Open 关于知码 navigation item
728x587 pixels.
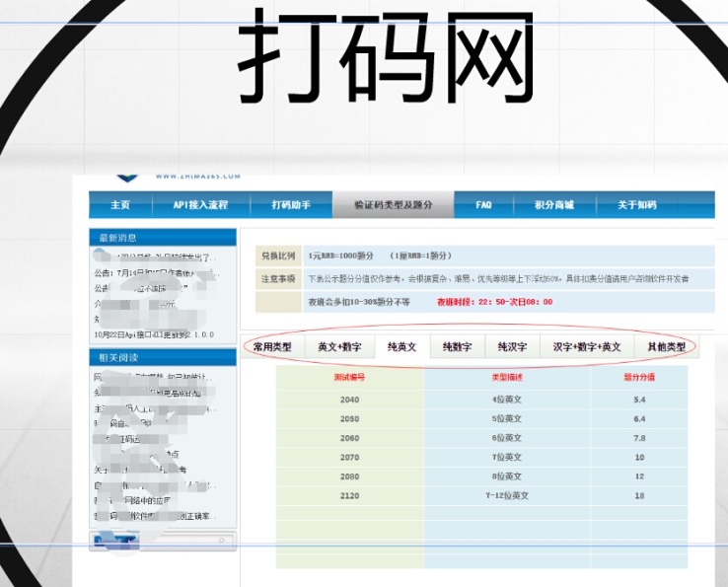tap(637, 205)
